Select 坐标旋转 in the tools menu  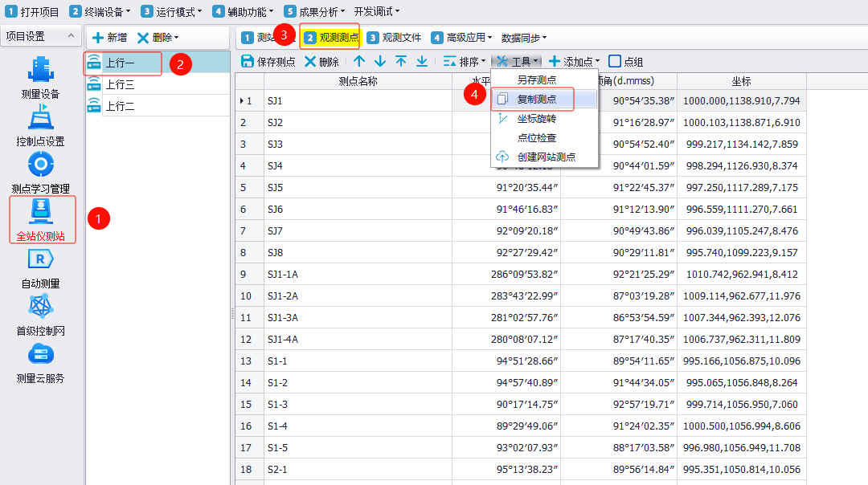click(536, 119)
